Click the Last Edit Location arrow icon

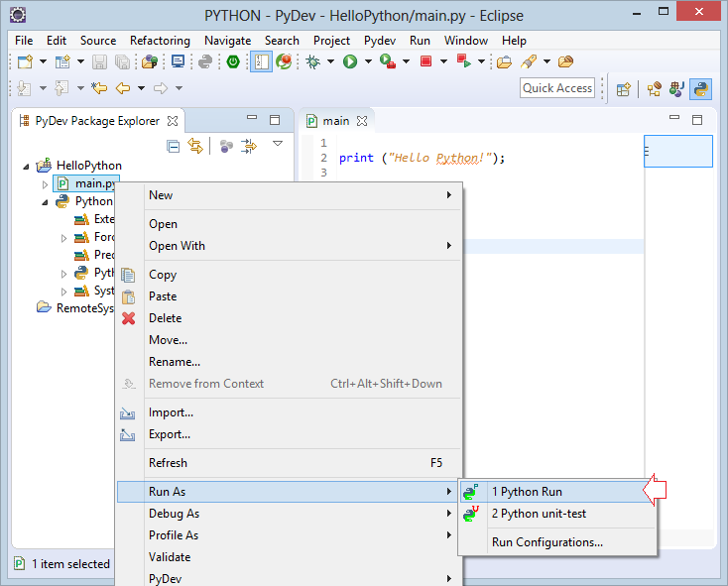99,87
